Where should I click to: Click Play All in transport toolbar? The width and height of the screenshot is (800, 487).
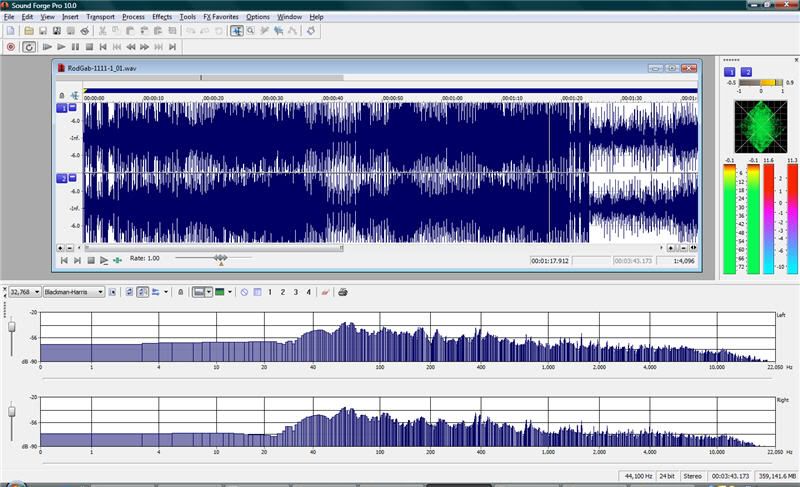(x=47, y=47)
